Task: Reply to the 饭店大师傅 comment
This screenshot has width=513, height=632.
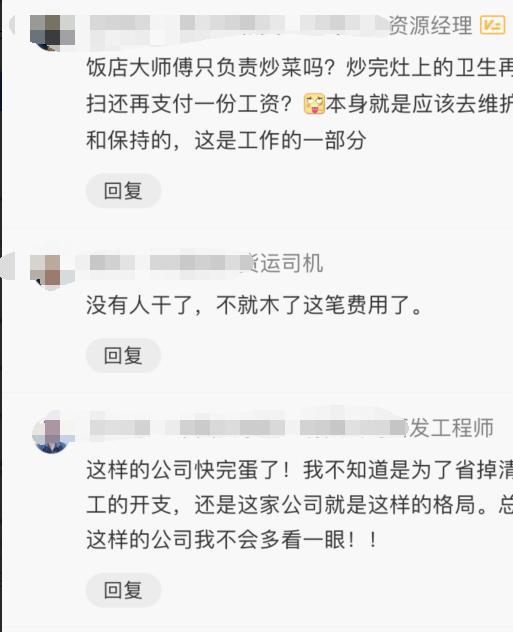Action: click(x=123, y=191)
